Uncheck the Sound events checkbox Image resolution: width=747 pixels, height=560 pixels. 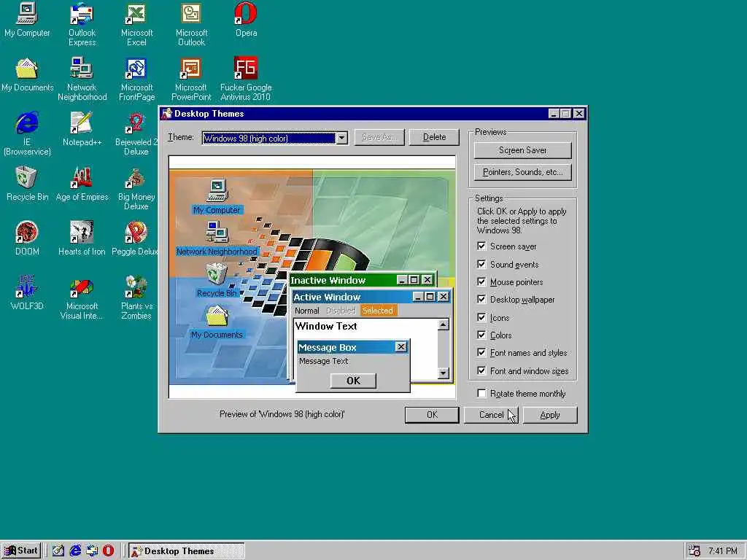[x=481, y=264]
